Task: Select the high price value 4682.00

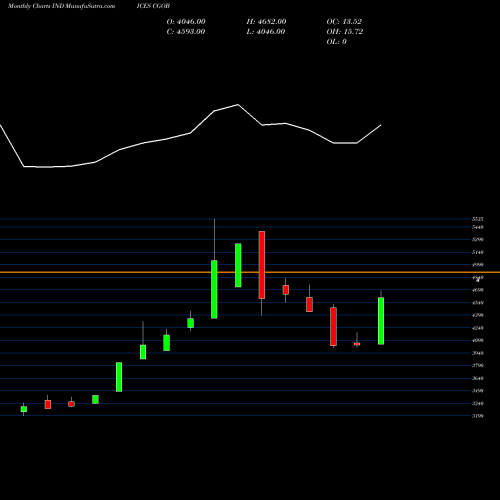Action: click(x=272, y=22)
